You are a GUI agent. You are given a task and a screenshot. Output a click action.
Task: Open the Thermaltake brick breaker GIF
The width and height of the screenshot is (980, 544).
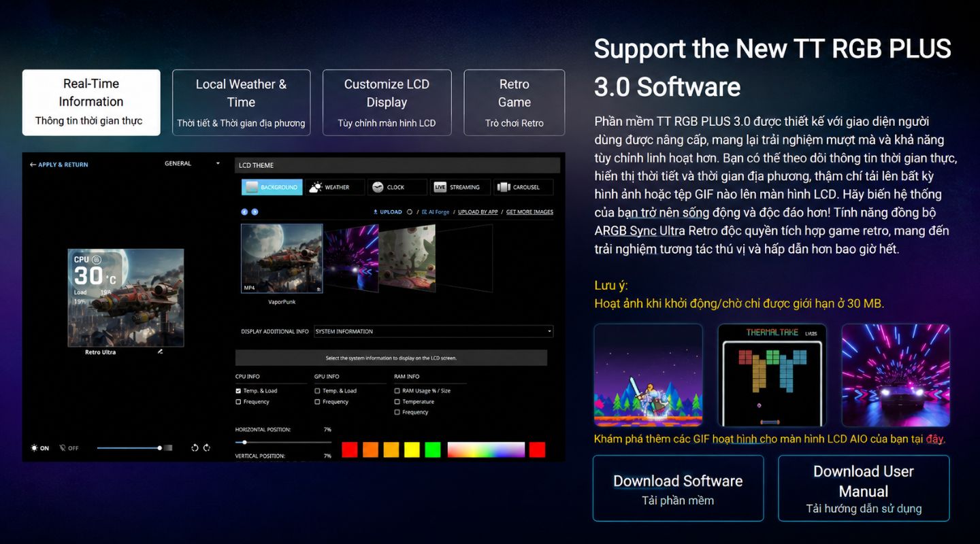click(772, 375)
